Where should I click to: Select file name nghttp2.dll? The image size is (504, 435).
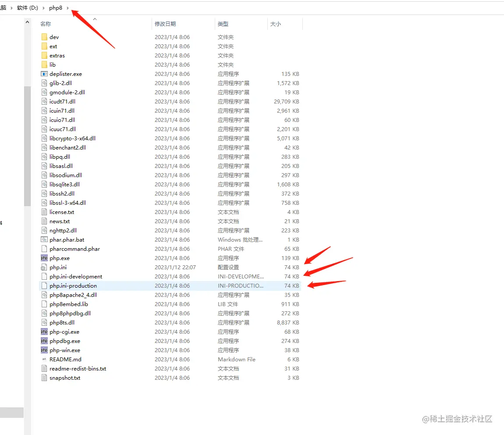pos(63,231)
